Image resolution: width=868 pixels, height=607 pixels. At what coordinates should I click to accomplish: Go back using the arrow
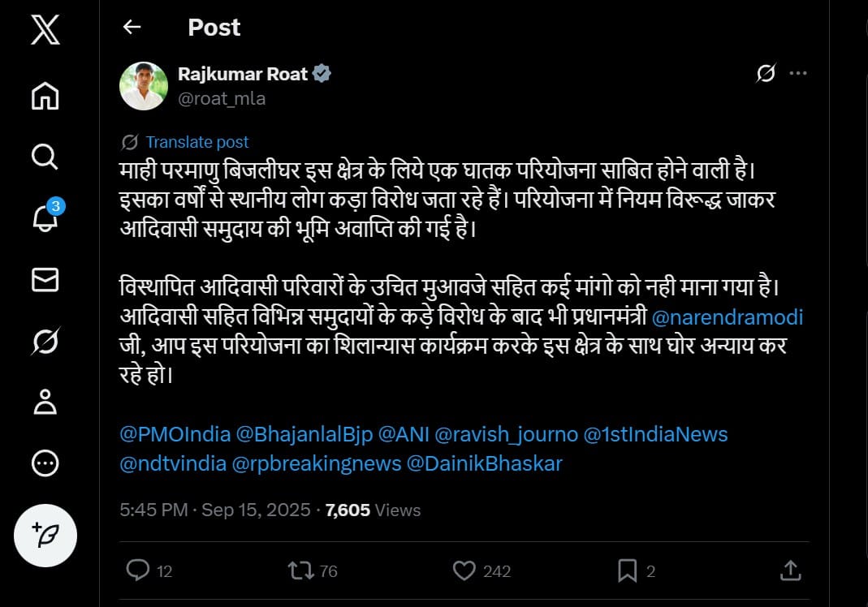coord(132,27)
